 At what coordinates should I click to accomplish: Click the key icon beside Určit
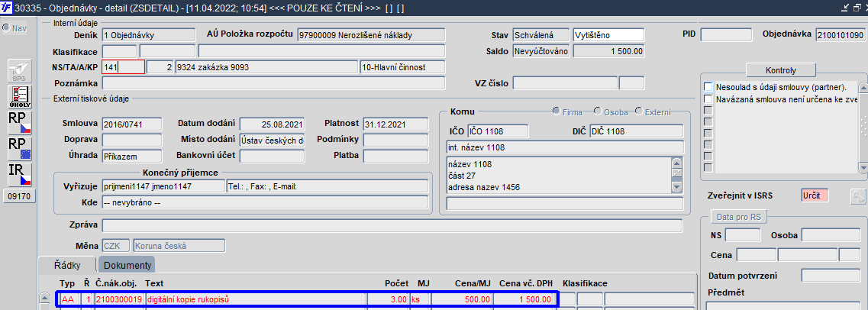point(858,195)
